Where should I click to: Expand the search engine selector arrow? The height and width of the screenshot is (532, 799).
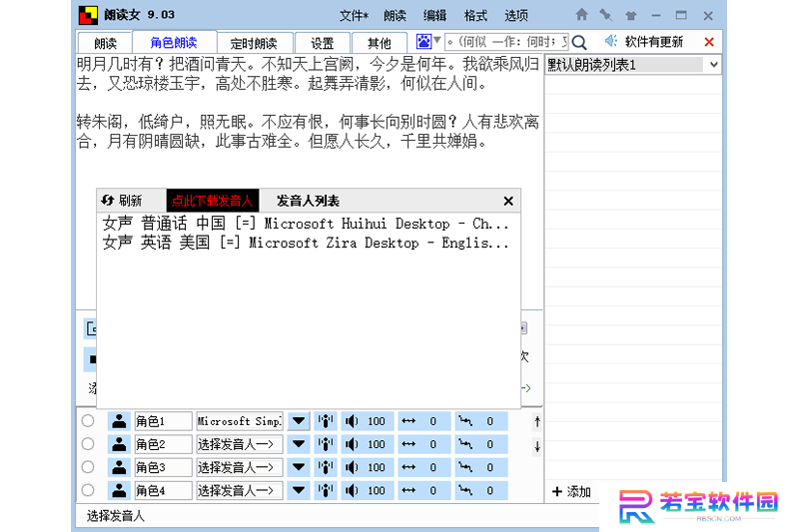[x=437, y=40]
